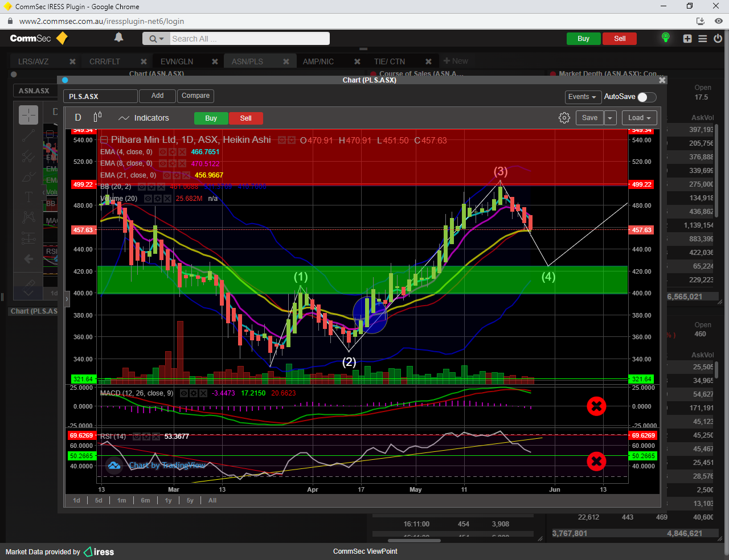Open the candlestick chart style selector

[x=97, y=117]
